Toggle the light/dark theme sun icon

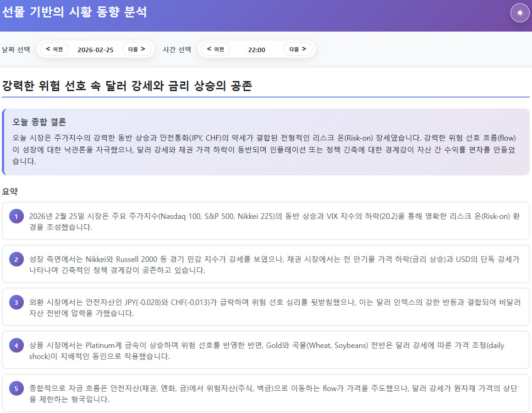[x=520, y=13]
